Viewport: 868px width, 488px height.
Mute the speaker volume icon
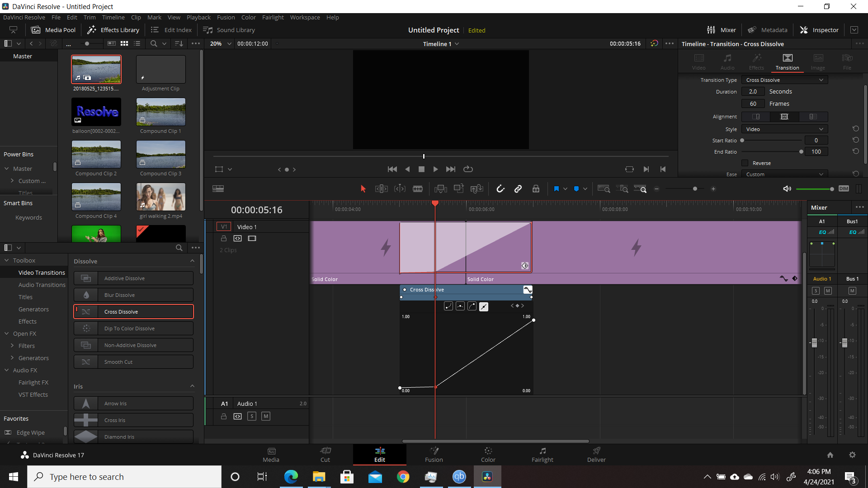click(x=787, y=189)
